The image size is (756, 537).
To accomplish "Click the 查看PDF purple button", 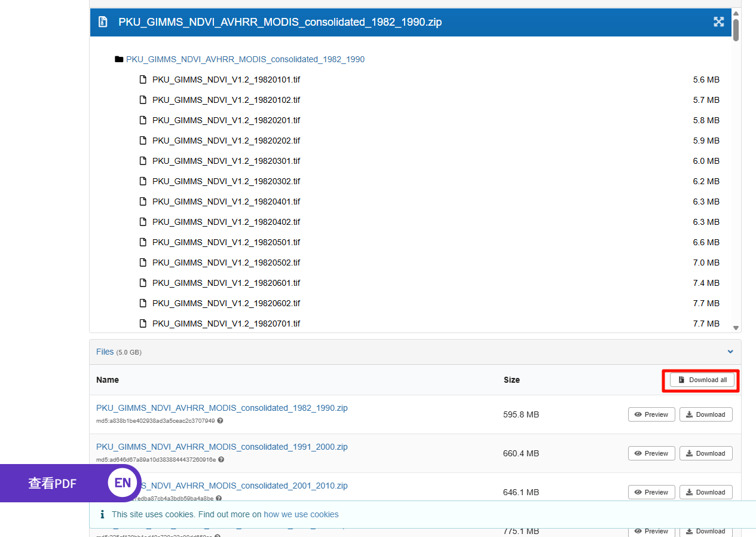I will click(x=53, y=483).
